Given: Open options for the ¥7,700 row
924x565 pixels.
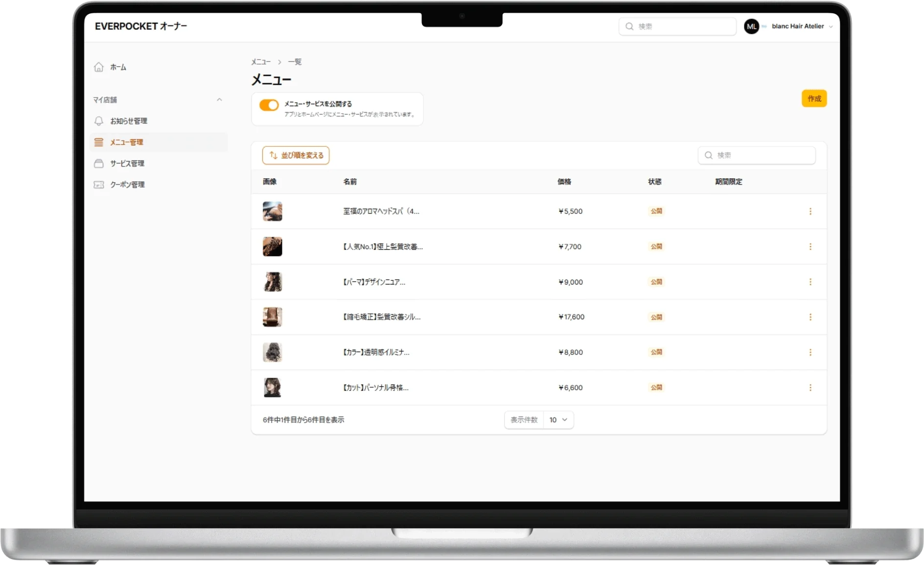Looking at the screenshot, I should (810, 247).
